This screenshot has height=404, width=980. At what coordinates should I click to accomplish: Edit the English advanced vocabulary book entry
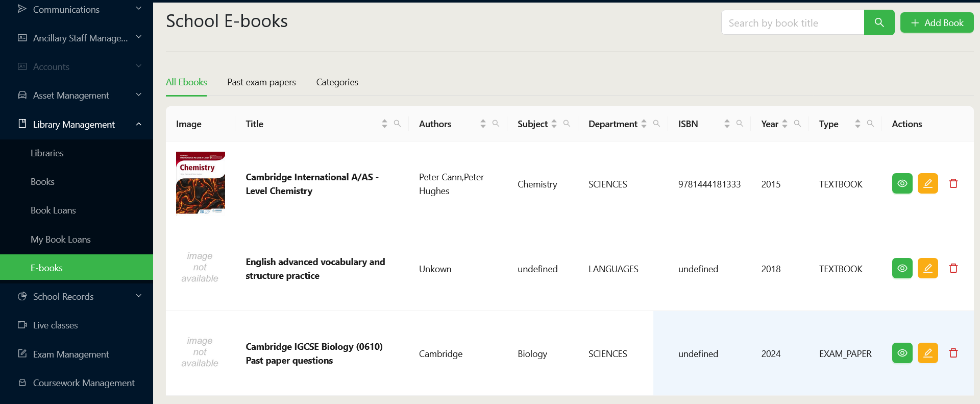tap(927, 269)
